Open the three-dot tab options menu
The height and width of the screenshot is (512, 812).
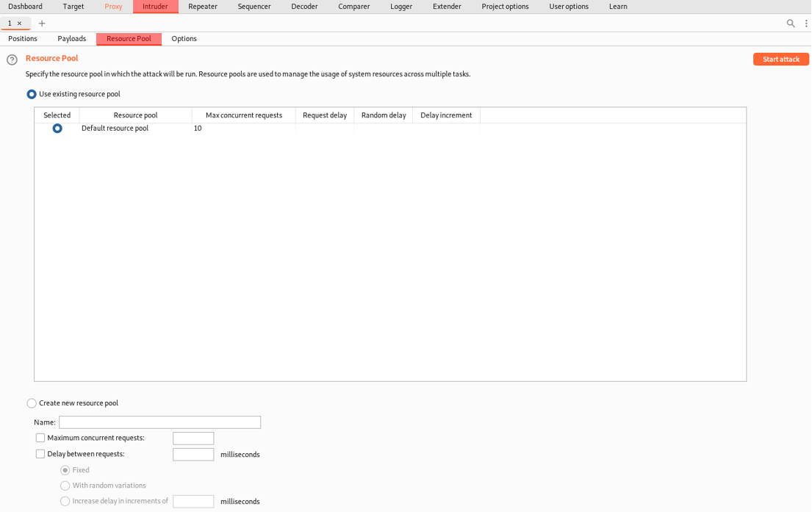[806, 24]
